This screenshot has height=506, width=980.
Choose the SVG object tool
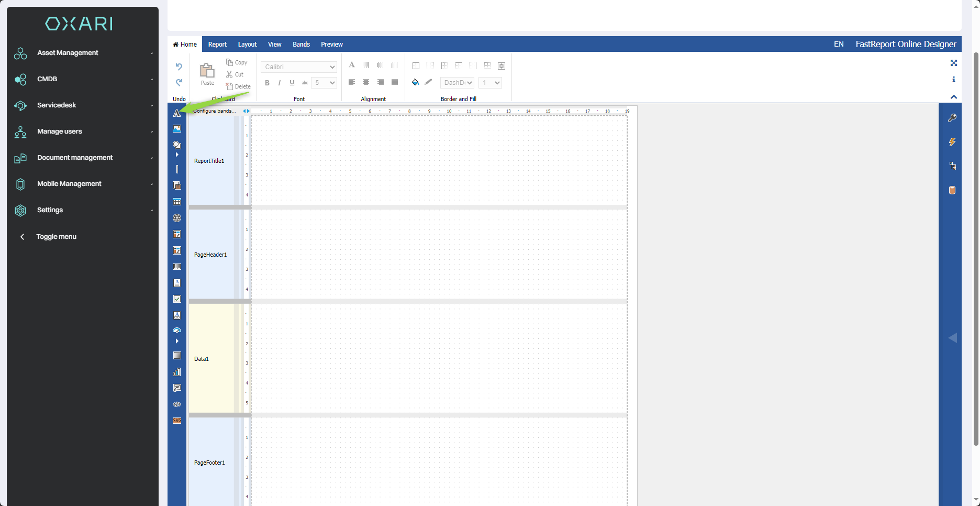pos(177,421)
